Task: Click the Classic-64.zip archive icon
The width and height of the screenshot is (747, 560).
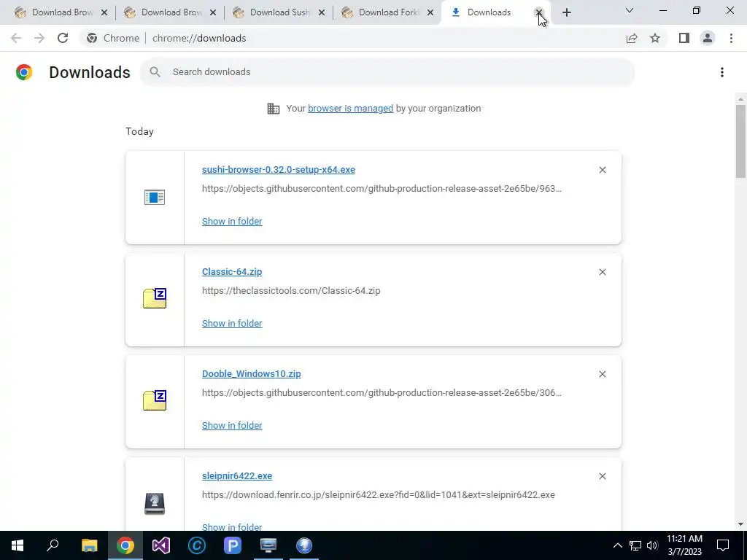Action: (x=155, y=298)
